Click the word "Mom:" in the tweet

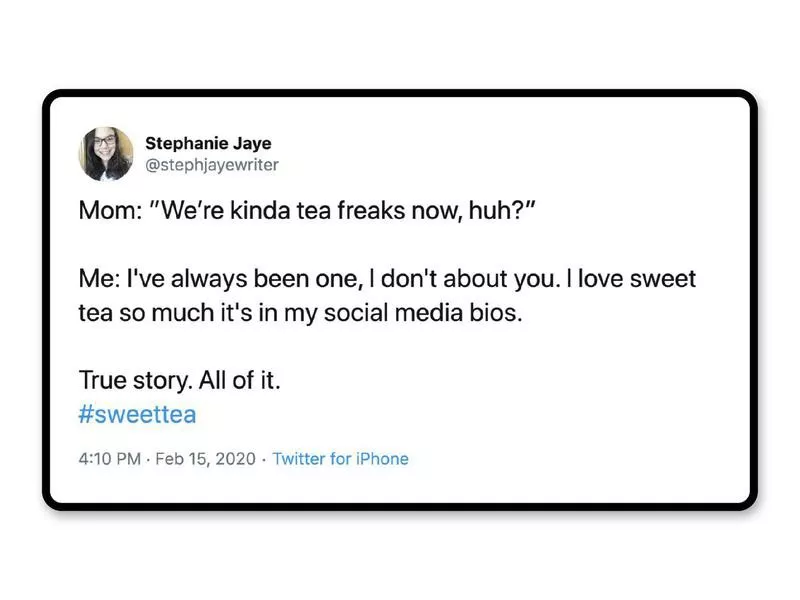[x=106, y=214]
